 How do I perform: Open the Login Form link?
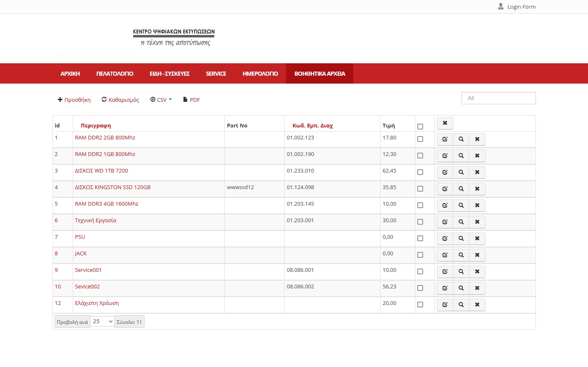[517, 7]
